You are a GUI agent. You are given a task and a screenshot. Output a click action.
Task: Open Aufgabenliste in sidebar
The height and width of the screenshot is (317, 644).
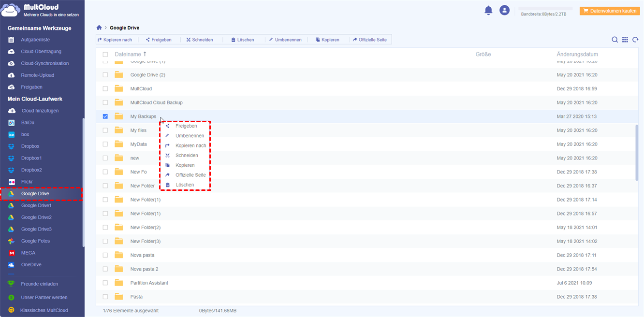[x=35, y=40]
